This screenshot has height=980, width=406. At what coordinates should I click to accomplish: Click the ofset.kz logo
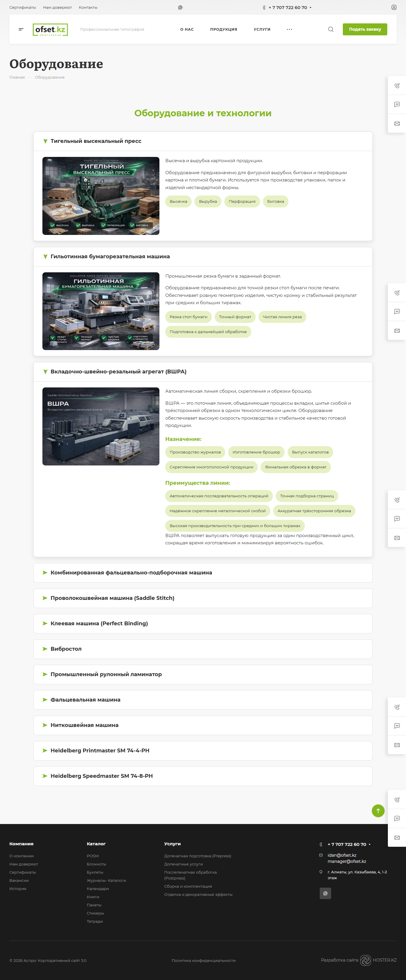coord(50,30)
